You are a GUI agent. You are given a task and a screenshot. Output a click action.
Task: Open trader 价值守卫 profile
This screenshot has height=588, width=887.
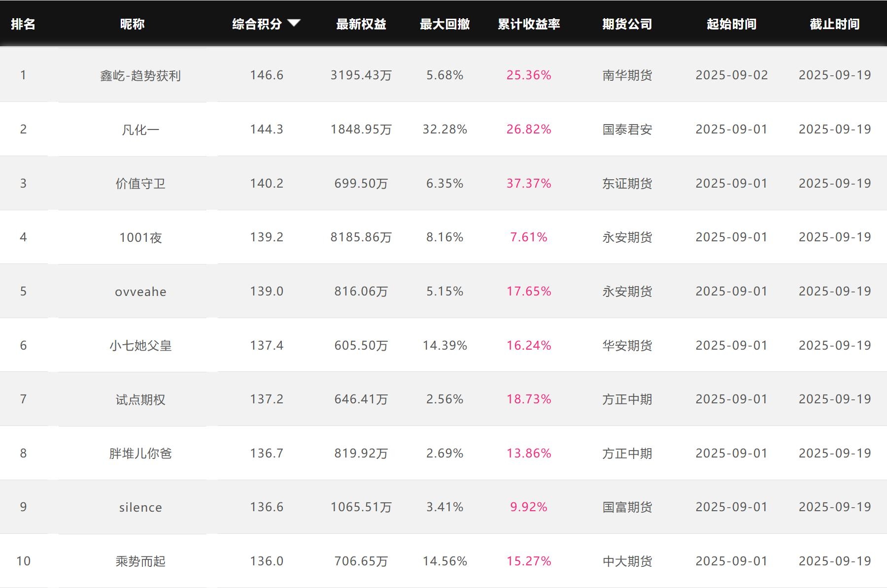point(140,184)
